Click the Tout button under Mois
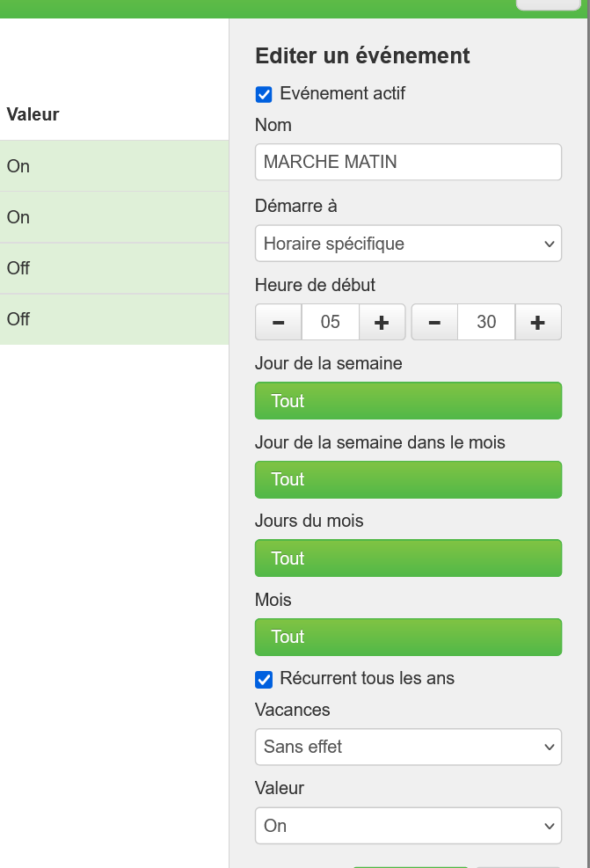The width and height of the screenshot is (590, 868). point(408,637)
